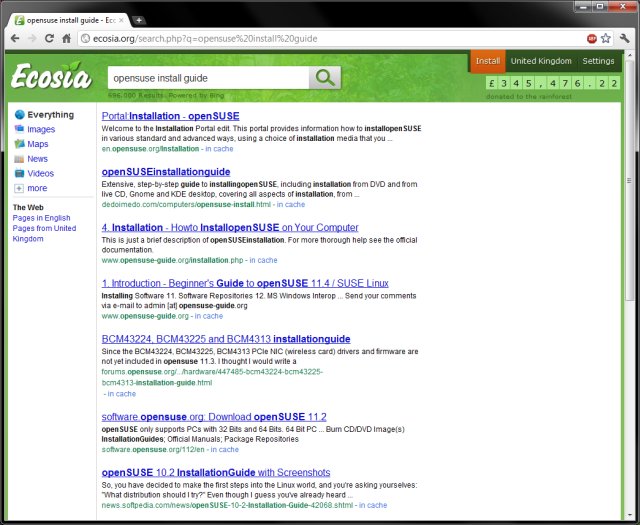
Task: Open BCM43224, BCM43225 and BCM4313 installation guide
Action: click(x=226, y=339)
